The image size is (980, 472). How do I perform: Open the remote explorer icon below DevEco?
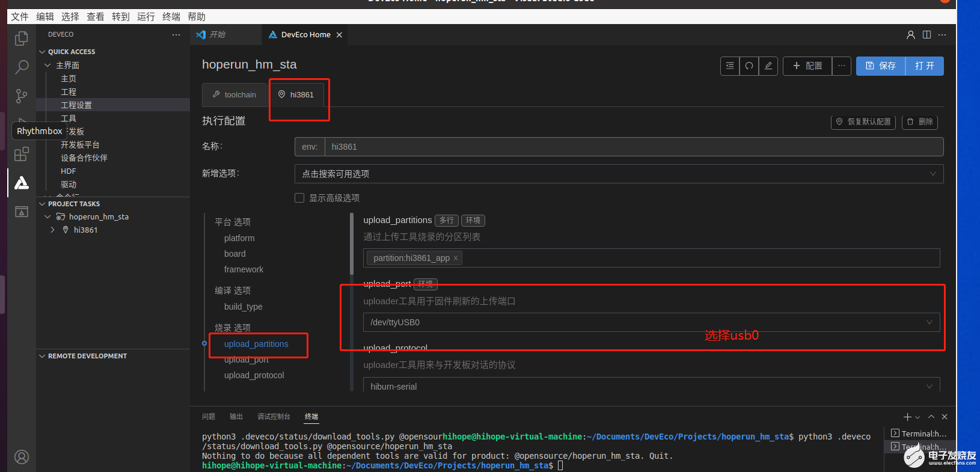(x=22, y=212)
